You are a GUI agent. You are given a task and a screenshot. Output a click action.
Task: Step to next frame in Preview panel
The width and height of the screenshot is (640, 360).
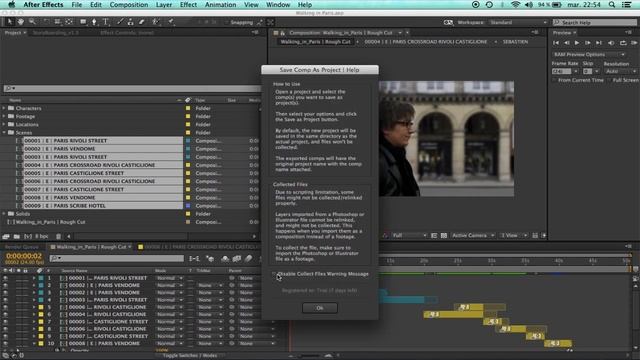tap(588, 42)
